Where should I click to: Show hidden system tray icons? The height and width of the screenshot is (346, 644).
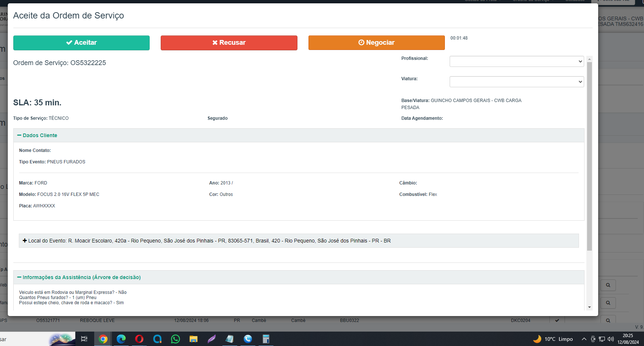pyautogui.click(x=584, y=339)
